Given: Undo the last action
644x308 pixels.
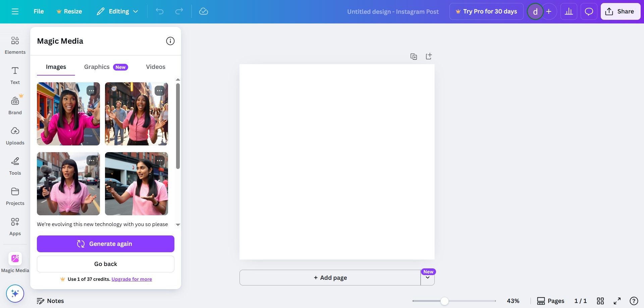Looking at the screenshot, I should click(160, 11).
